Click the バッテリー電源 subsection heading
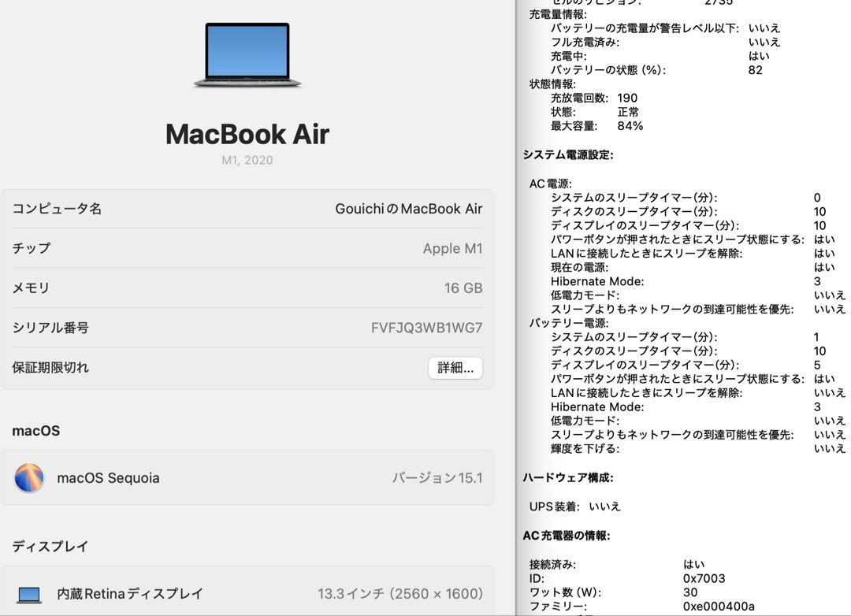Viewport: 851px width, 616px height. pos(569,323)
